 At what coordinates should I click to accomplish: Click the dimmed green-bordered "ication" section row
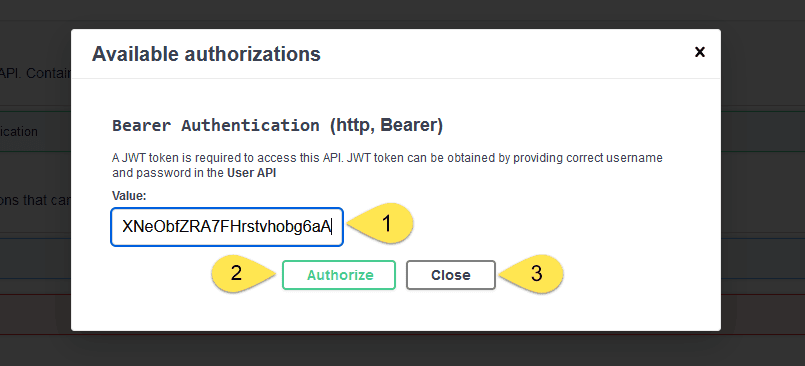point(35,131)
